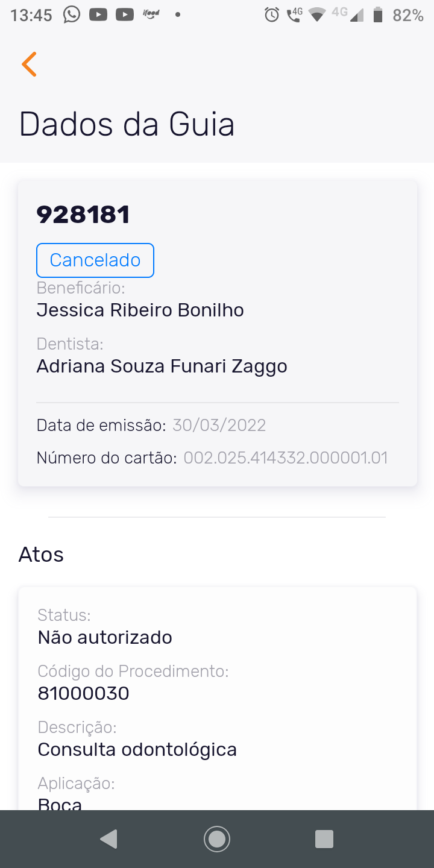Tap the first YouTube notification icon
The image size is (434, 868).
tap(98, 15)
